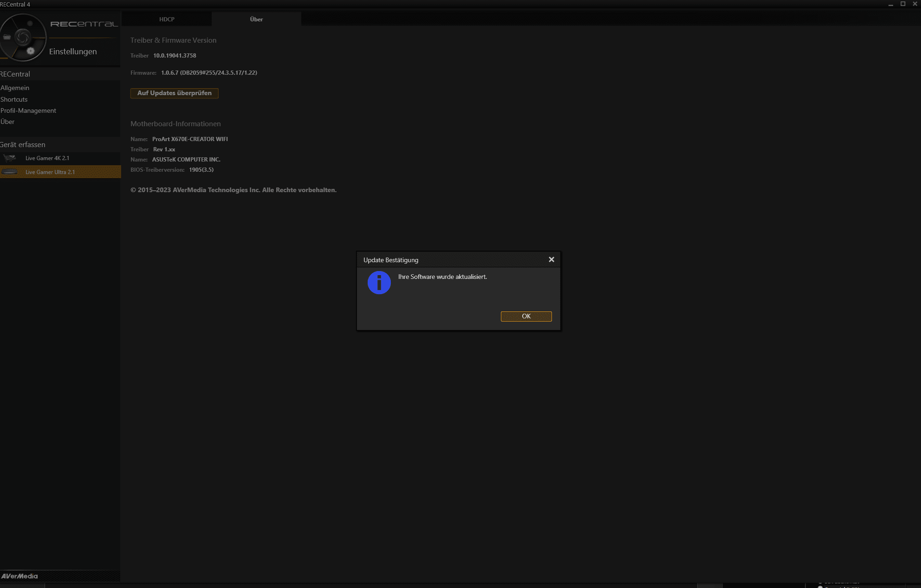Click Auf Updates überprüfen button
Screen dimensions: 921x588
click(x=174, y=93)
